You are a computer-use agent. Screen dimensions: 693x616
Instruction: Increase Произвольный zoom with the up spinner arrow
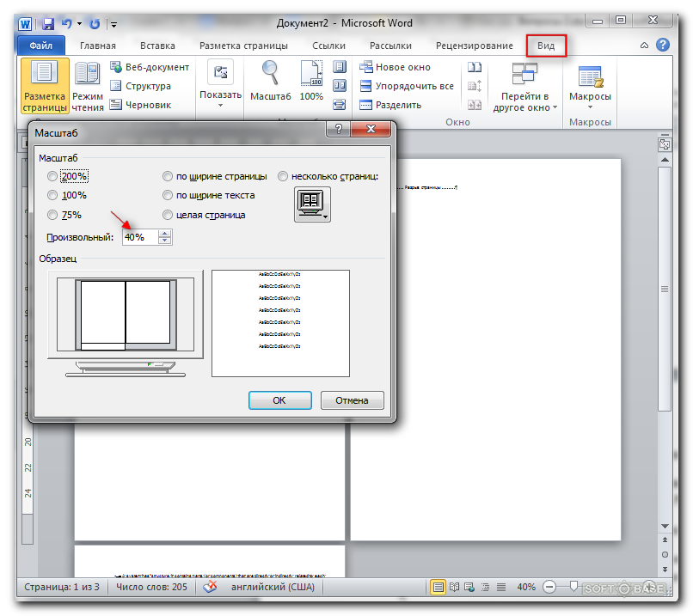click(165, 234)
